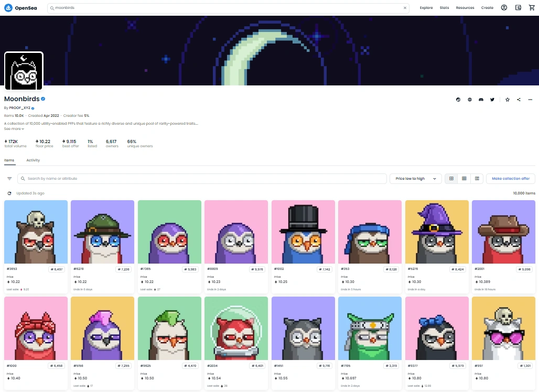This screenshot has height=392, width=539.
Task: Click the 172K total volume stat
Action: point(15,144)
